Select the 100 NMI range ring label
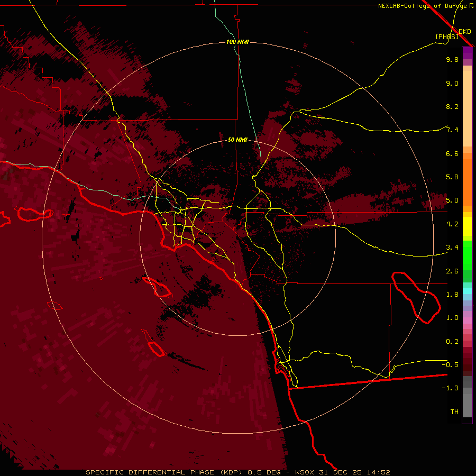 [x=237, y=42]
